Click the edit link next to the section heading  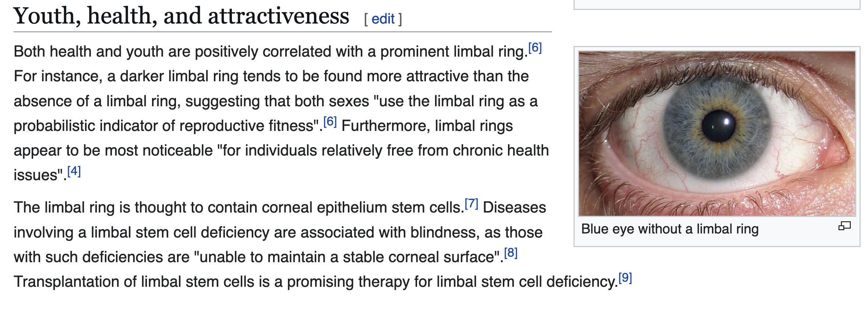point(383,19)
